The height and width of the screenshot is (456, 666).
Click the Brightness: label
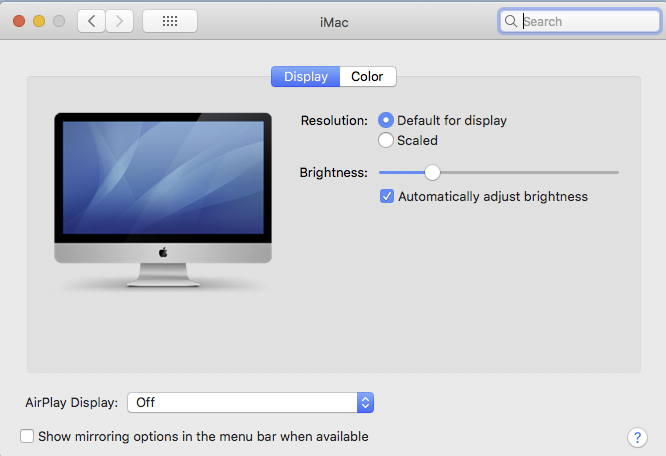point(333,172)
